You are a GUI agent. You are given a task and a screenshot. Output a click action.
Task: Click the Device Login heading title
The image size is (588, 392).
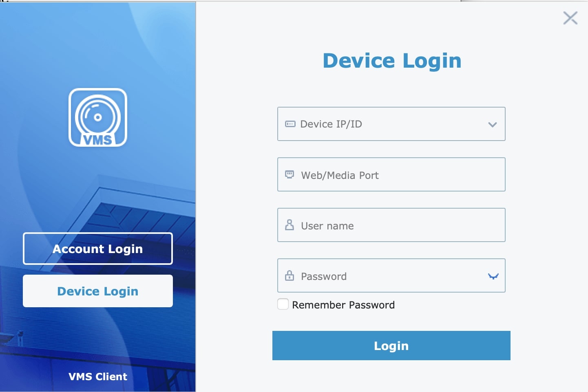392,61
